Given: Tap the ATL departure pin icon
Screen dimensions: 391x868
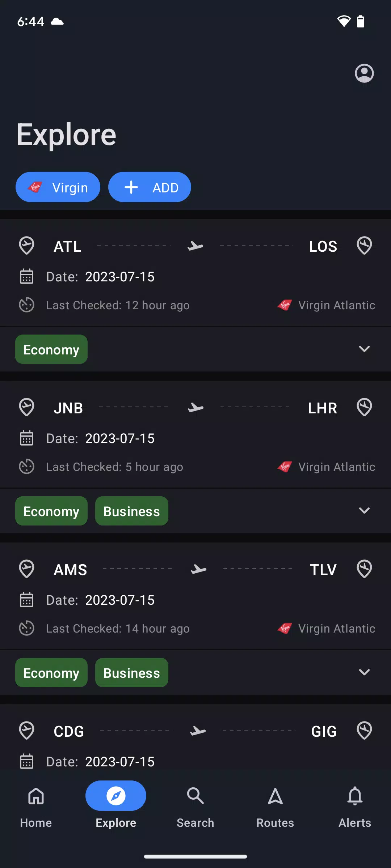Looking at the screenshot, I should tap(26, 246).
